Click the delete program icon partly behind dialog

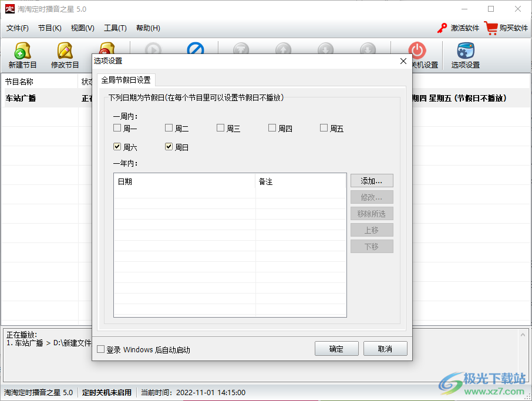107,48
